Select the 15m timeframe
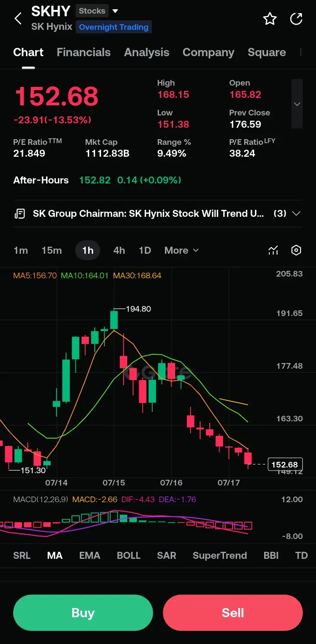This screenshot has height=644, width=316. click(52, 250)
